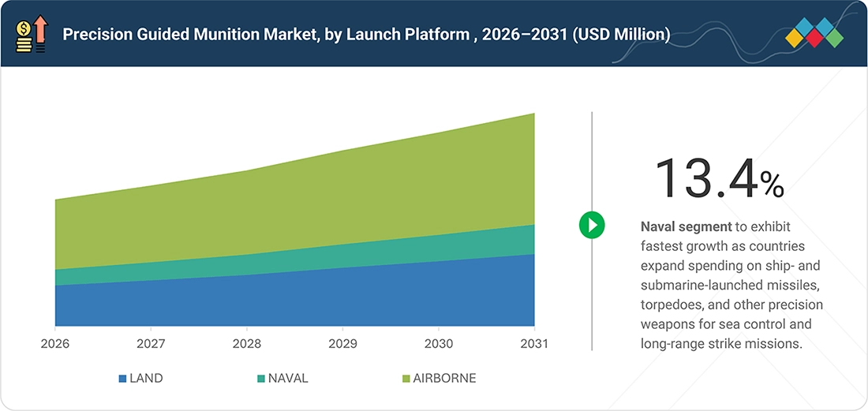Image resolution: width=868 pixels, height=411 pixels.
Task: Click the LAND legend label
Action: pyautogui.click(x=146, y=379)
